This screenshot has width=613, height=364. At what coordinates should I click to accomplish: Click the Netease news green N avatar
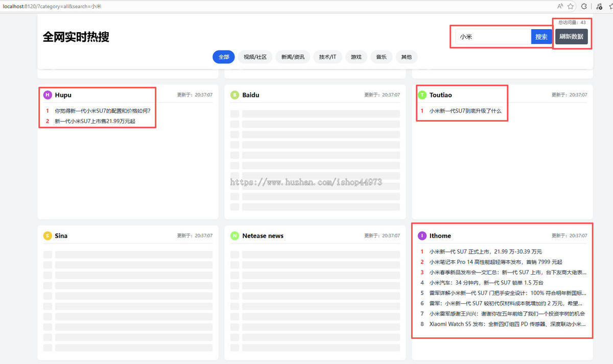pyautogui.click(x=235, y=236)
